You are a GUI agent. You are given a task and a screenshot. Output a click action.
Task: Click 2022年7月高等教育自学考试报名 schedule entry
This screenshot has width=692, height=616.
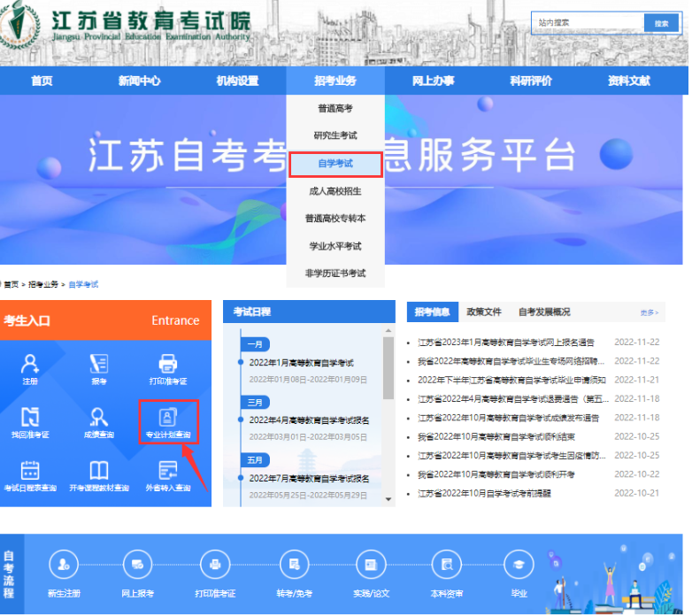[x=309, y=479]
